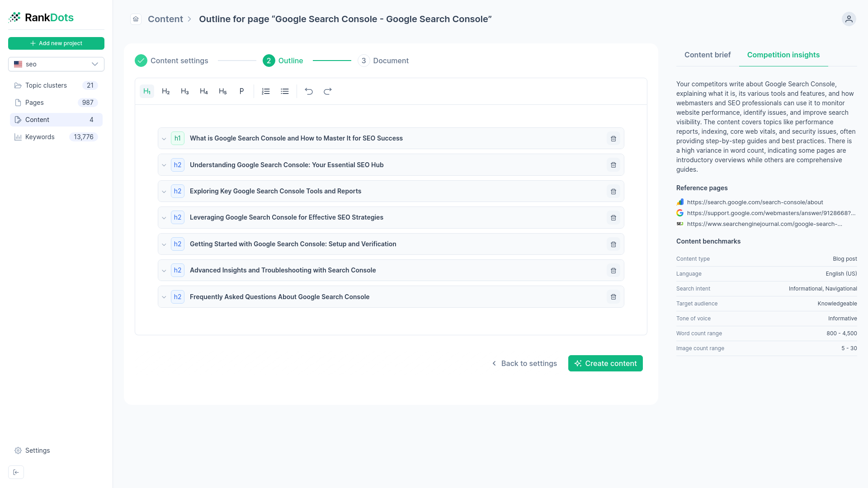The width and height of the screenshot is (868, 488).
Task: Click the home breadcrumb icon
Action: tap(135, 19)
